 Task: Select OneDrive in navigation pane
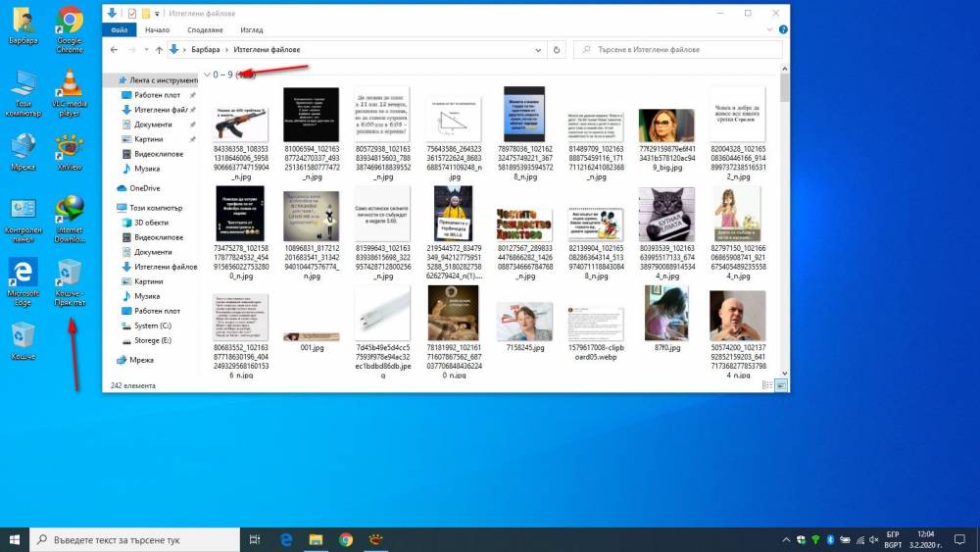145,188
